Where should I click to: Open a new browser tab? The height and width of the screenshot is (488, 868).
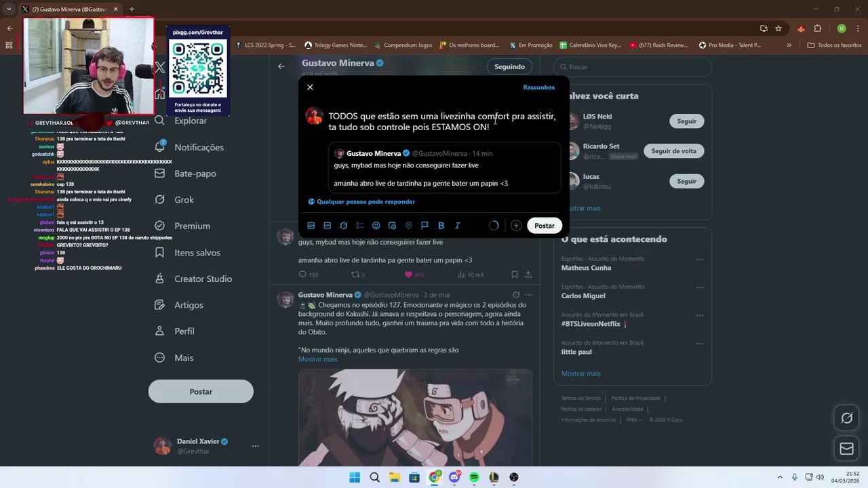click(132, 9)
